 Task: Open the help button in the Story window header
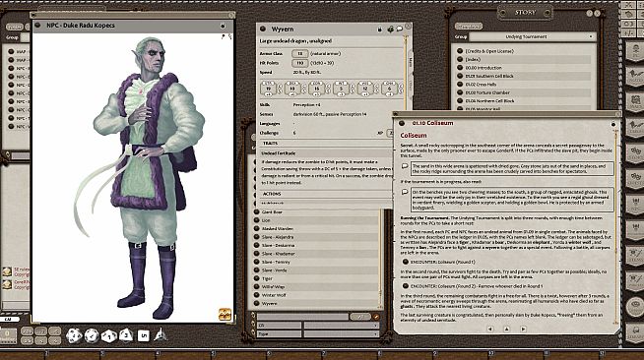[590, 14]
